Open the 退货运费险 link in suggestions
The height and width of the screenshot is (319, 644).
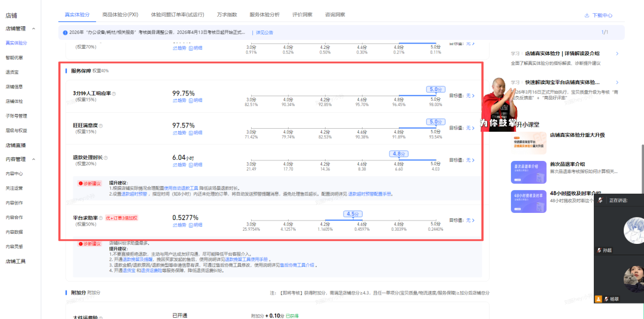pos(151,271)
